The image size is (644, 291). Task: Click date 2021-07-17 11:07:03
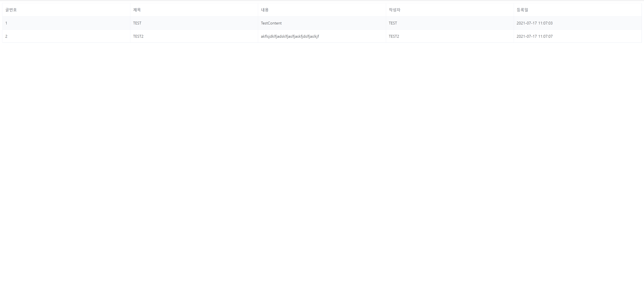coord(534,23)
